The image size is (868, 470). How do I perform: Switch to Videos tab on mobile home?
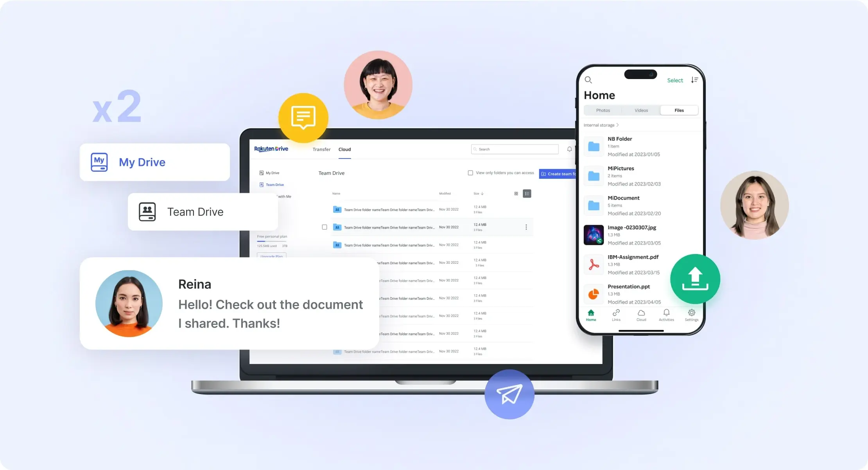point(641,110)
